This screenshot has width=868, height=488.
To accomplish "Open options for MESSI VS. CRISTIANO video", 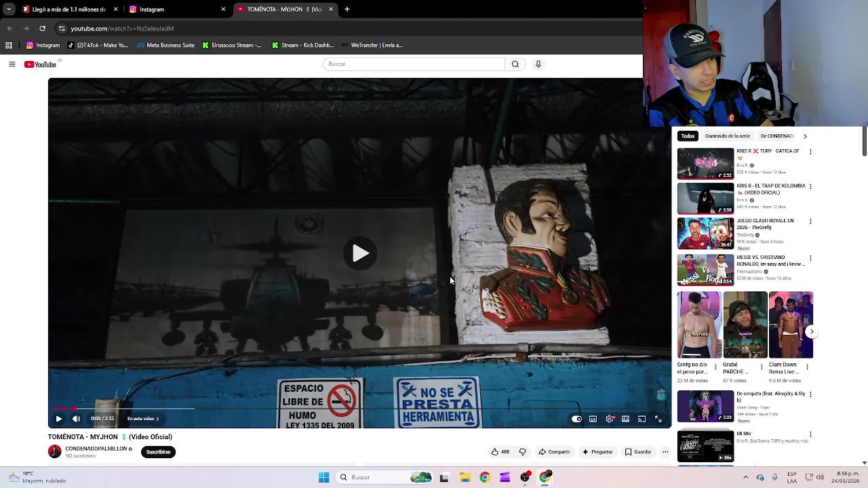I will (x=810, y=258).
